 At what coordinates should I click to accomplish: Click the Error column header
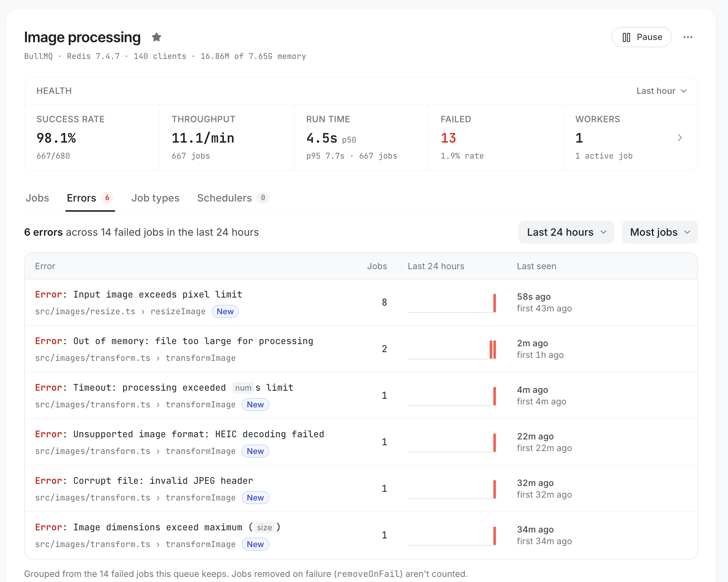point(45,266)
